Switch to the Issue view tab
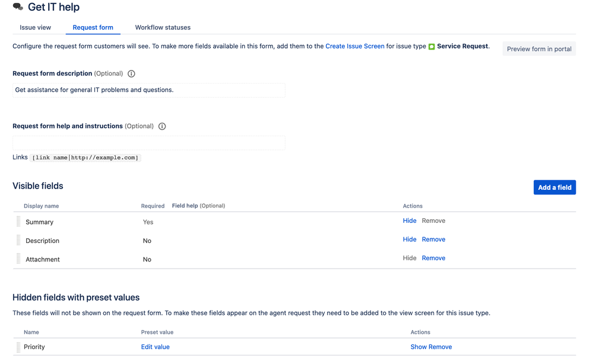 pos(36,27)
